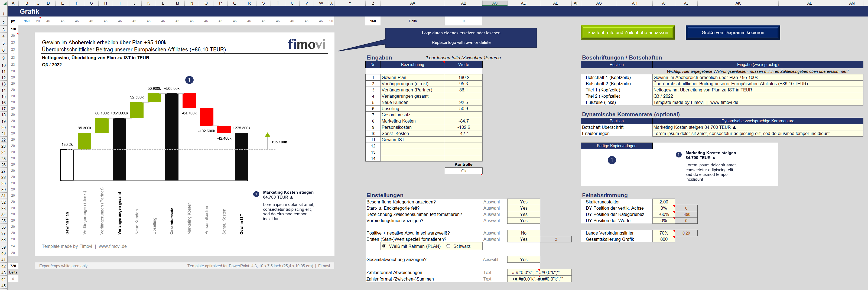The image size is (868, 290).
Task: Click the numbered circle in Fertige Kopiervorlagen box
Action: point(612,160)
